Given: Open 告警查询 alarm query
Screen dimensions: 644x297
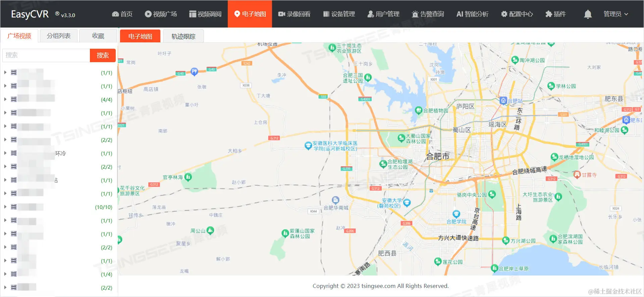Looking at the screenshot, I should tap(428, 14).
